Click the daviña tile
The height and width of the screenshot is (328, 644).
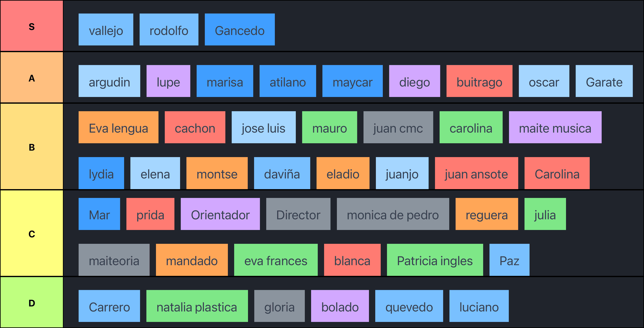point(282,173)
